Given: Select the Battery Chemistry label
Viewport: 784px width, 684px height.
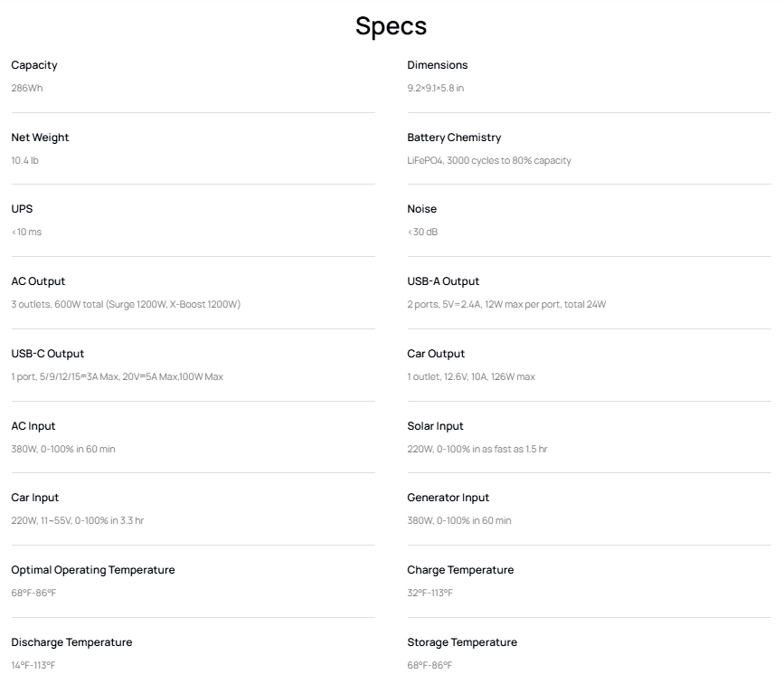Looking at the screenshot, I should coord(454,138).
